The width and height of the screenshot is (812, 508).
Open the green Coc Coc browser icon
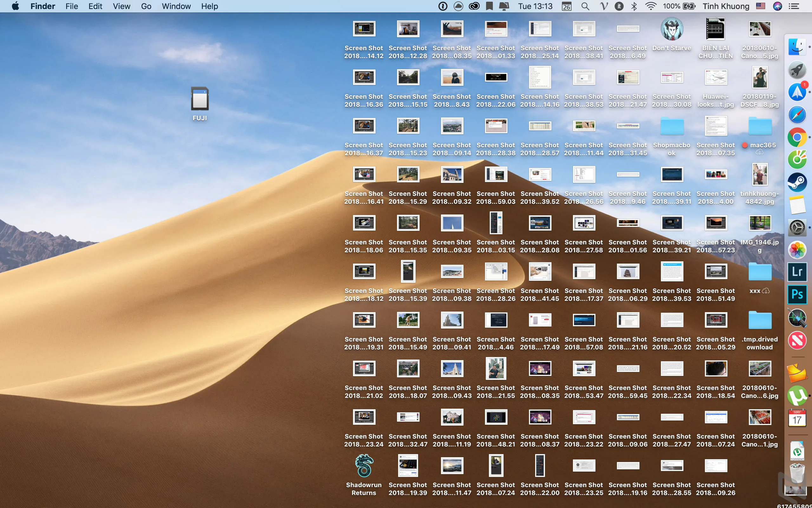pos(797,159)
